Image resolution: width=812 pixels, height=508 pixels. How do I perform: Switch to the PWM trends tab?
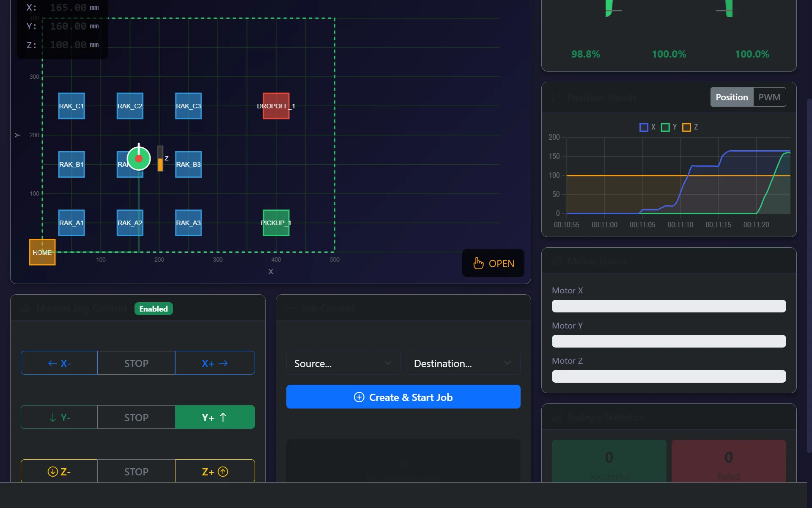click(x=769, y=97)
